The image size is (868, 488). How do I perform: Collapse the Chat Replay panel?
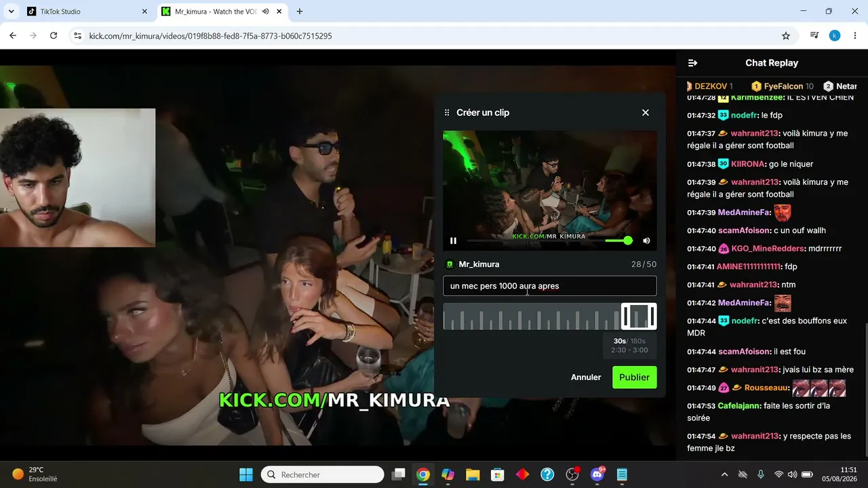point(692,63)
